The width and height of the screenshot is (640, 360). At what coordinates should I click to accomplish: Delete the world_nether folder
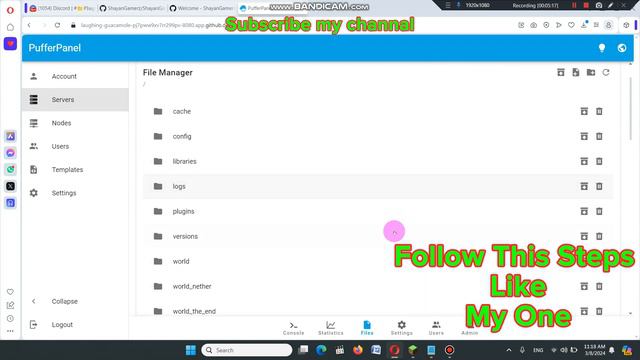click(x=599, y=286)
